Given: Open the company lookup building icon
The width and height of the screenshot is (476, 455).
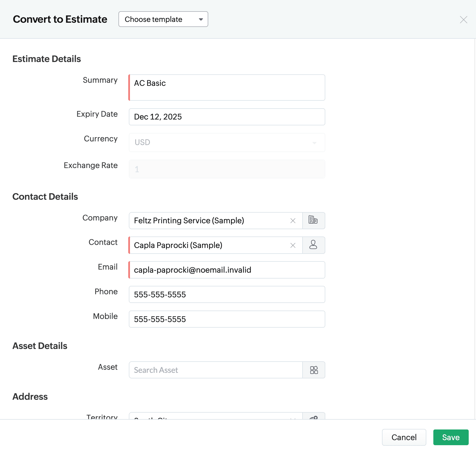Looking at the screenshot, I should [x=313, y=220].
